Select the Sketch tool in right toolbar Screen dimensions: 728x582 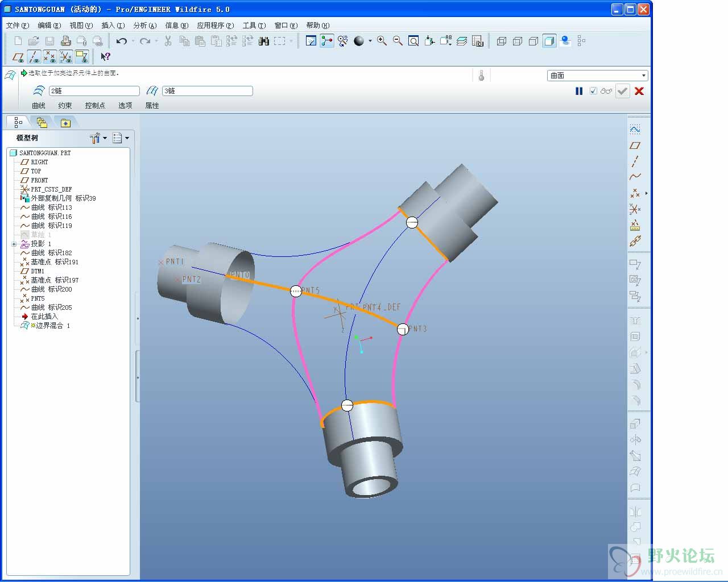coord(635,130)
